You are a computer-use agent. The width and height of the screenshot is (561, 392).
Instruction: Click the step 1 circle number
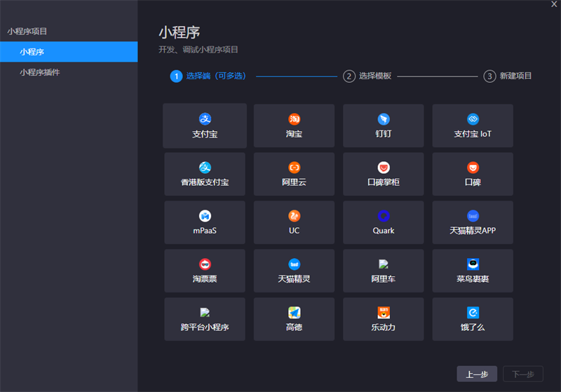pos(176,76)
